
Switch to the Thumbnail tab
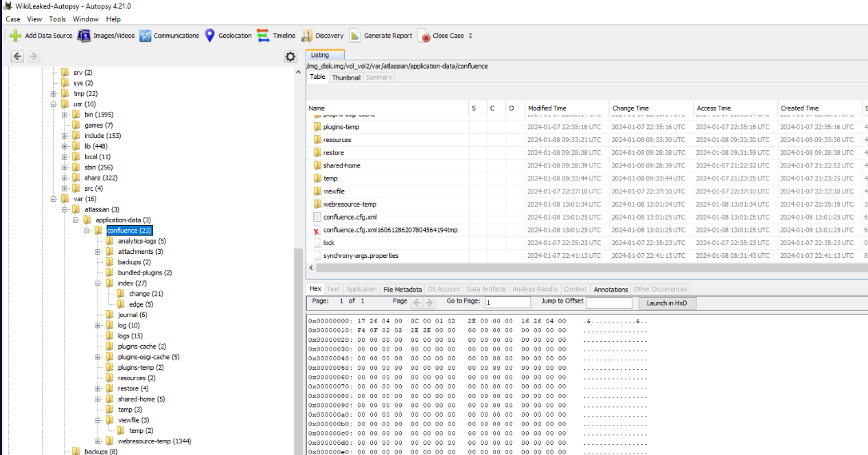pyautogui.click(x=346, y=78)
